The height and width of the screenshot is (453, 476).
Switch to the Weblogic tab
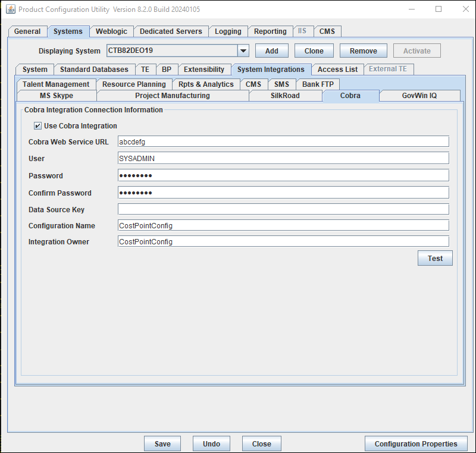click(x=111, y=32)
